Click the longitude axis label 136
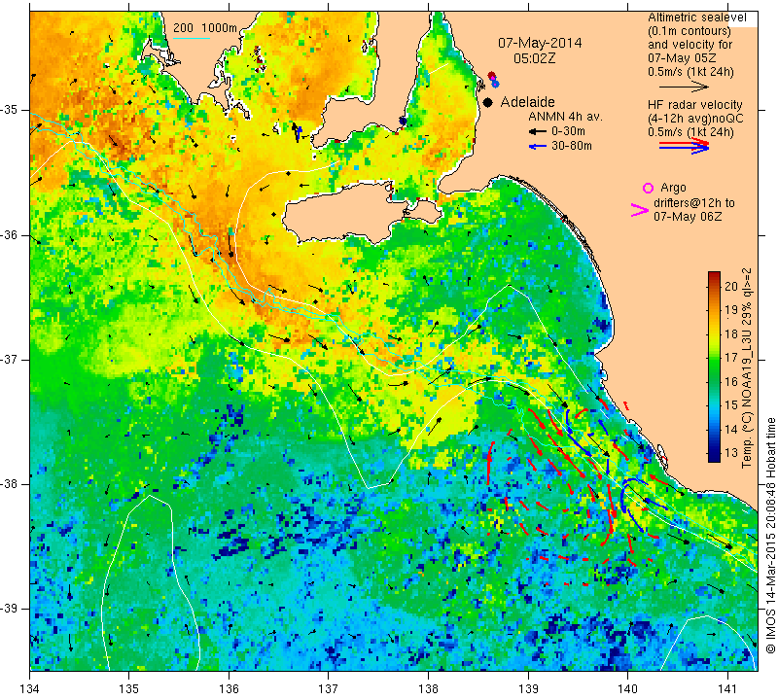 (229, 689)
